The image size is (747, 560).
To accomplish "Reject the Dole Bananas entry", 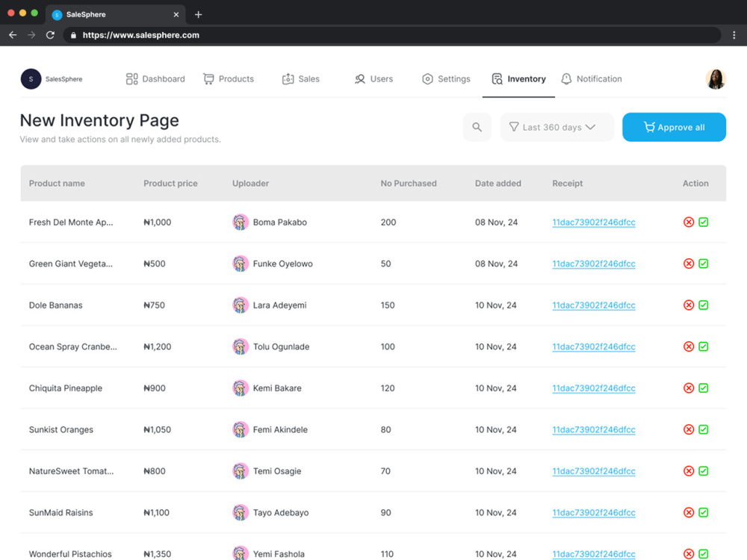I will (x=689, y=305).
